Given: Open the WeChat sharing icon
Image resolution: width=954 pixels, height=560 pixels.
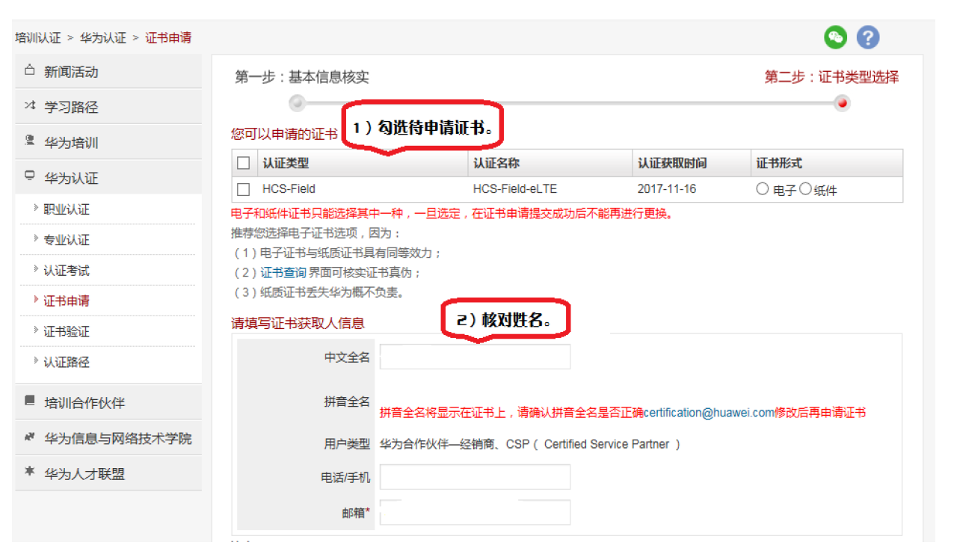Looking at the screenshot, I should [x=835, y=36].
